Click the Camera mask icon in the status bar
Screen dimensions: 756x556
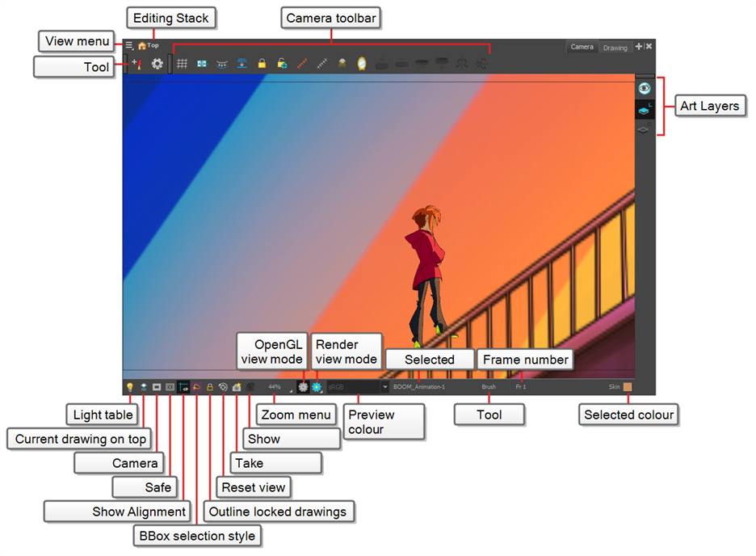(156, 387)
